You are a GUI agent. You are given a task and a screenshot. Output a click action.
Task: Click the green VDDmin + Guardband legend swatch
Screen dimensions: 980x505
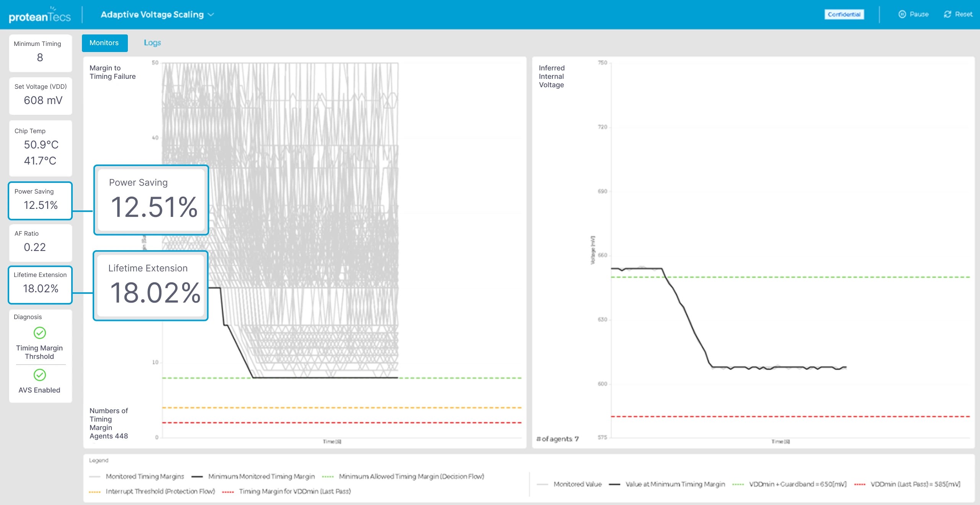click(x=738, y=484)
